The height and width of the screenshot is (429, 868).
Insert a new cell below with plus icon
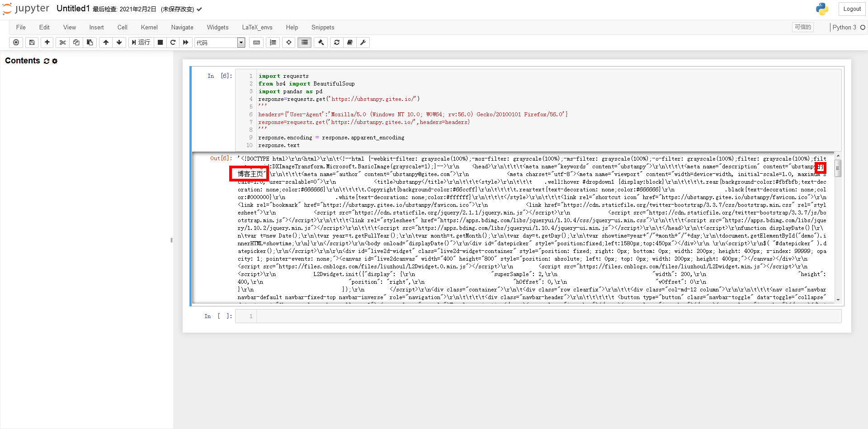[x=47, y=43]
